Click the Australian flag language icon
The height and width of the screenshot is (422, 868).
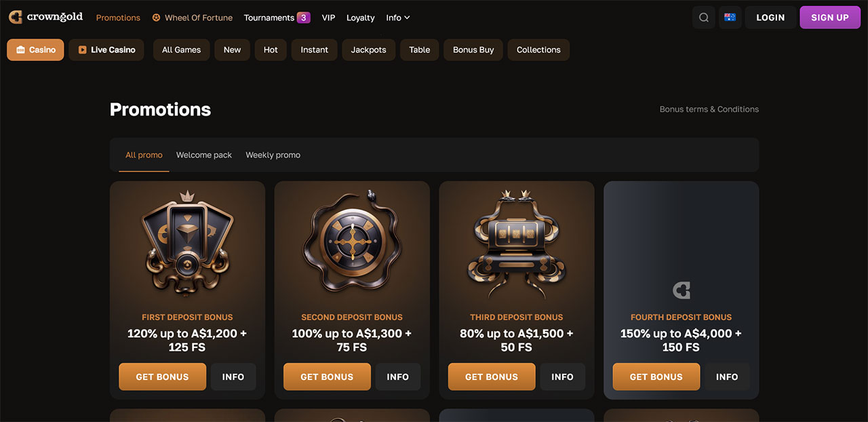point(730,18)
